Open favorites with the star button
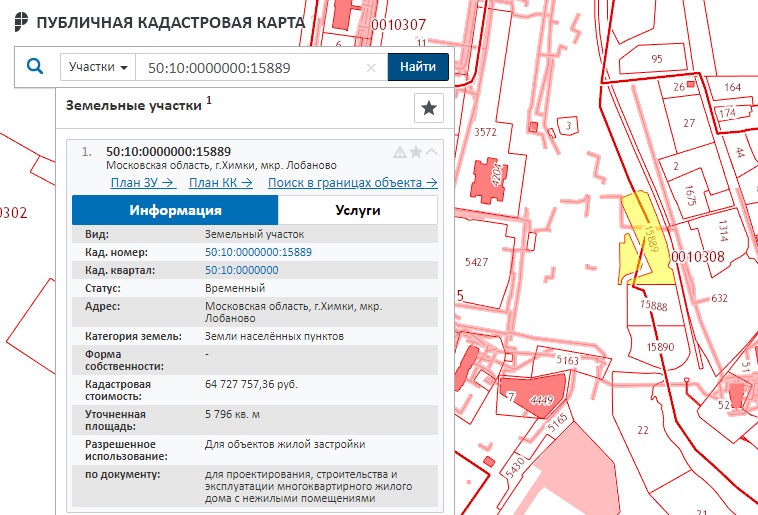Screen dimensions: 758x515 click(428, 107)
